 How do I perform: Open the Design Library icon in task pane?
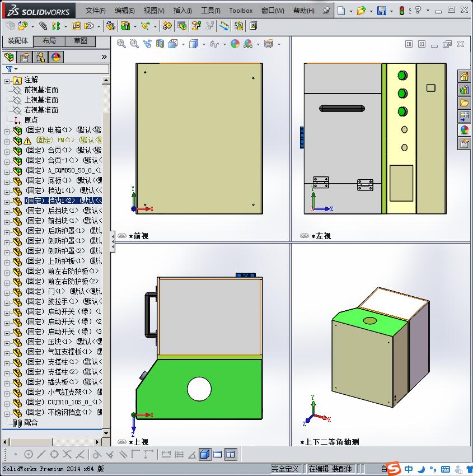[x=464, y=90]
